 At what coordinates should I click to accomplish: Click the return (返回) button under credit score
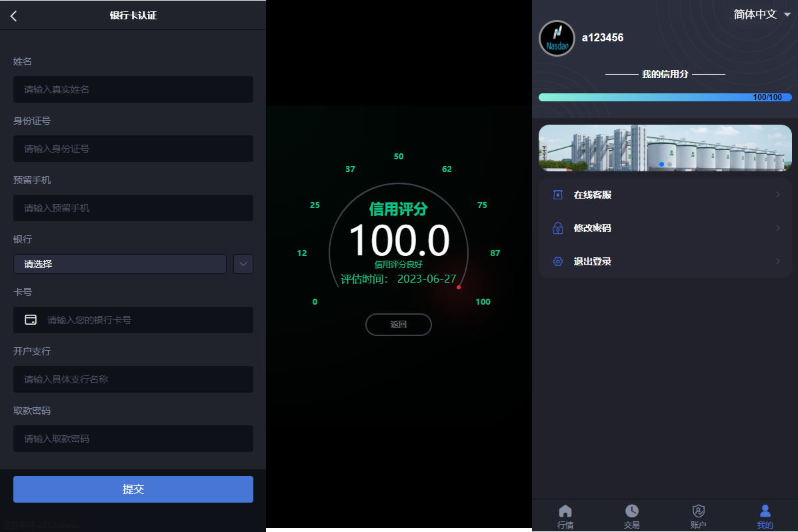399,325
